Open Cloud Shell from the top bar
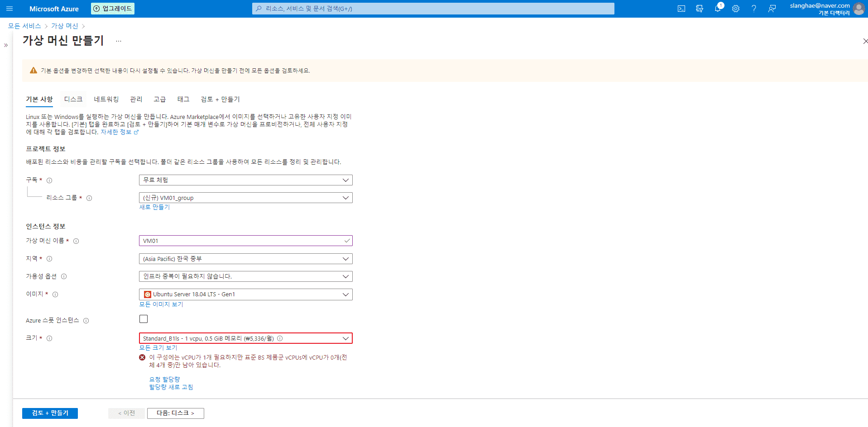The image size is (868, 427). 681,9
